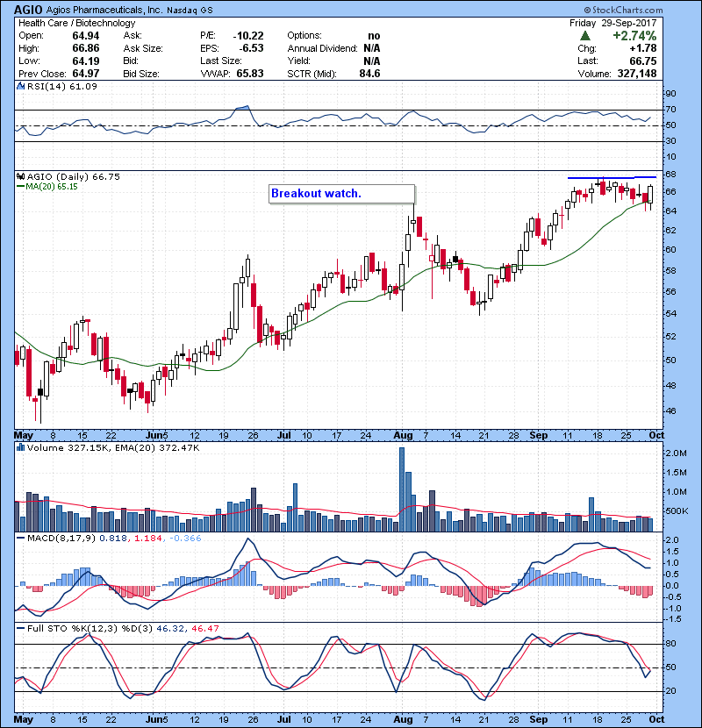This screenshot has width=702, height=728.
Task: Click the candlestick icon next to AGIO (Daily)
Action: tap(20, 177)
